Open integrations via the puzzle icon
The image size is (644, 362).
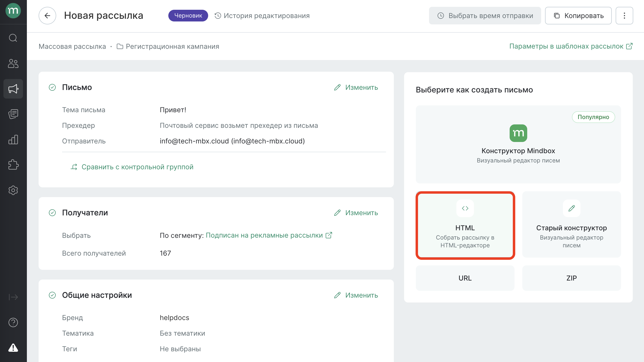13,165
